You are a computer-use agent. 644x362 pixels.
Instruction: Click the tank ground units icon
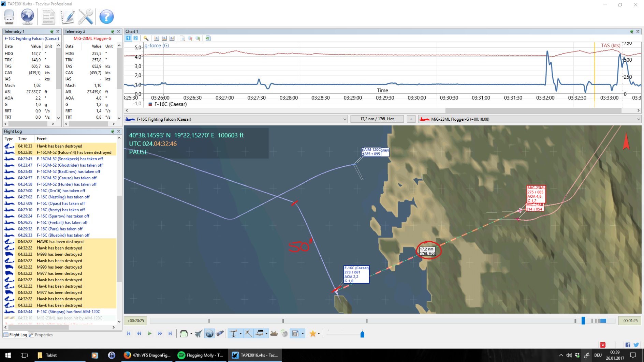point(274,334)
